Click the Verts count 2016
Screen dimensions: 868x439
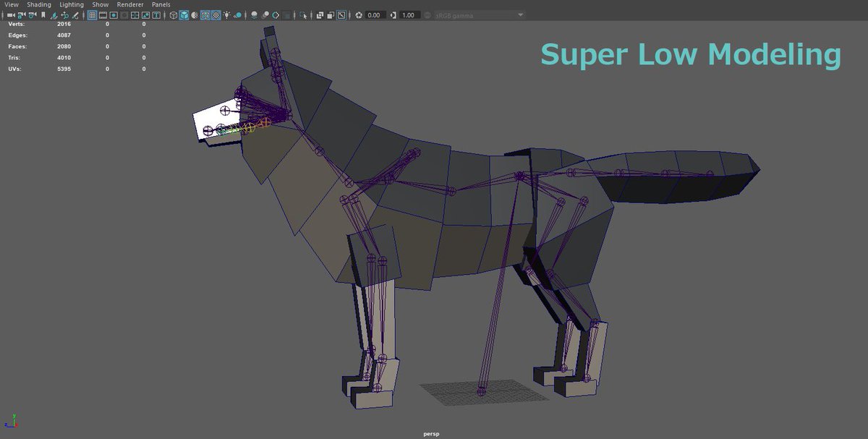click(x=64, y=24)
